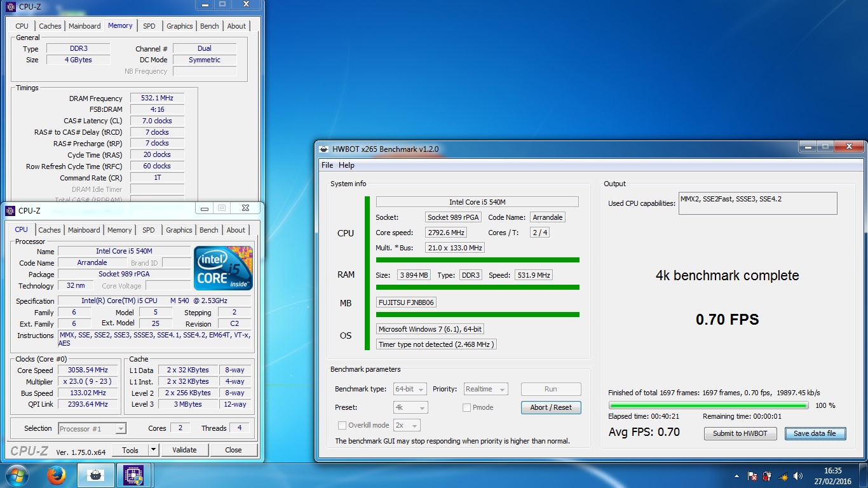Open the Help menu in HWBOT
The width and height of the screenshot is (868, 488).
[x=347, y=165]
